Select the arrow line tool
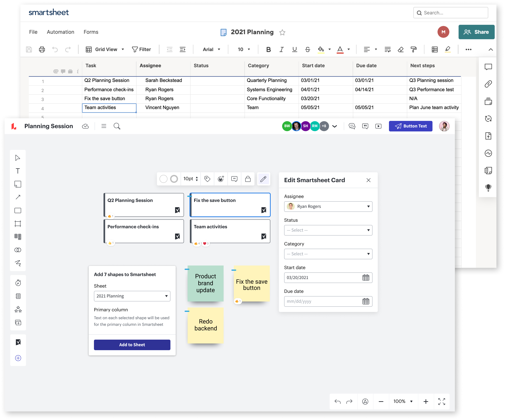This screenshot has height=420, width=505. click(x=18, y=197)
